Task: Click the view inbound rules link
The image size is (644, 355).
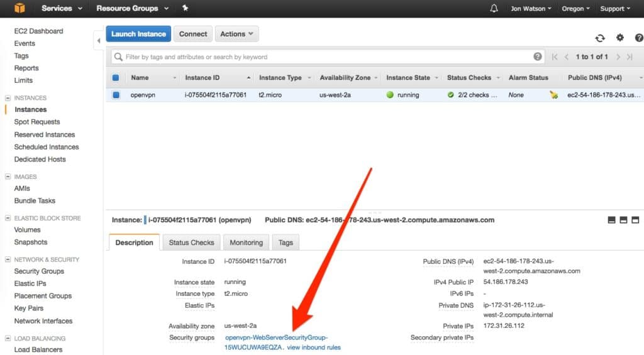Action: pyautogui.click(x=314, y=347)
